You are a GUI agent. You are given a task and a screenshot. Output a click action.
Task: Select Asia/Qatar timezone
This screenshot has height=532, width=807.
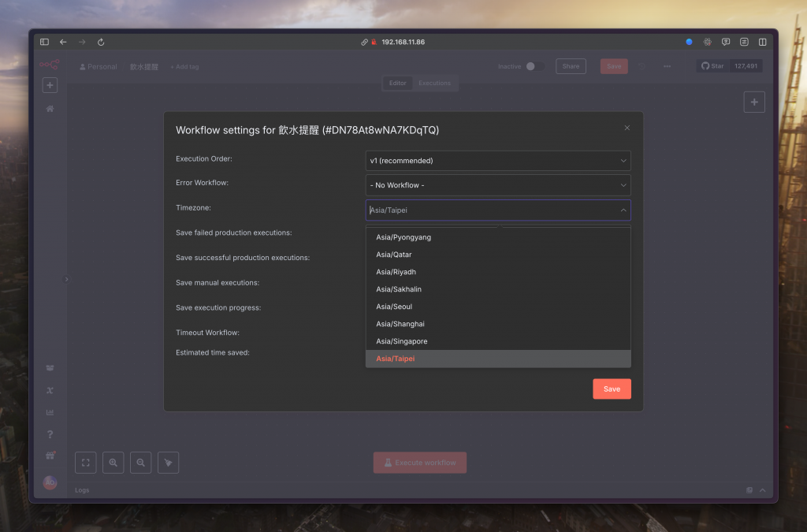(498, 255)
